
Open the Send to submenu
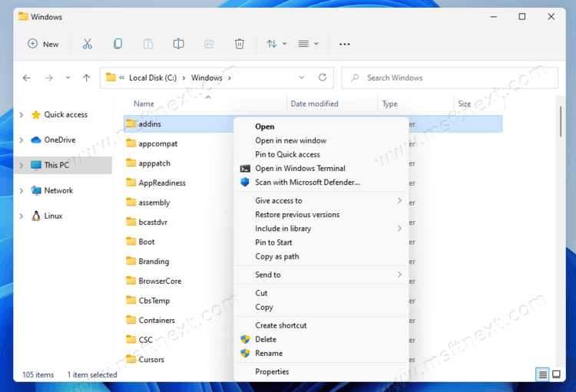pyautogui.click(x=322, y=275)
